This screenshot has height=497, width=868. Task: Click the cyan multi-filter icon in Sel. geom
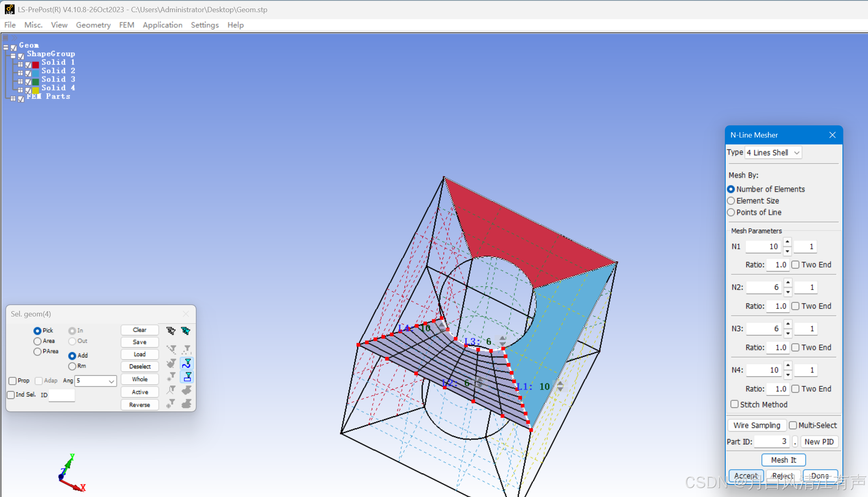[x=186, y=331]
